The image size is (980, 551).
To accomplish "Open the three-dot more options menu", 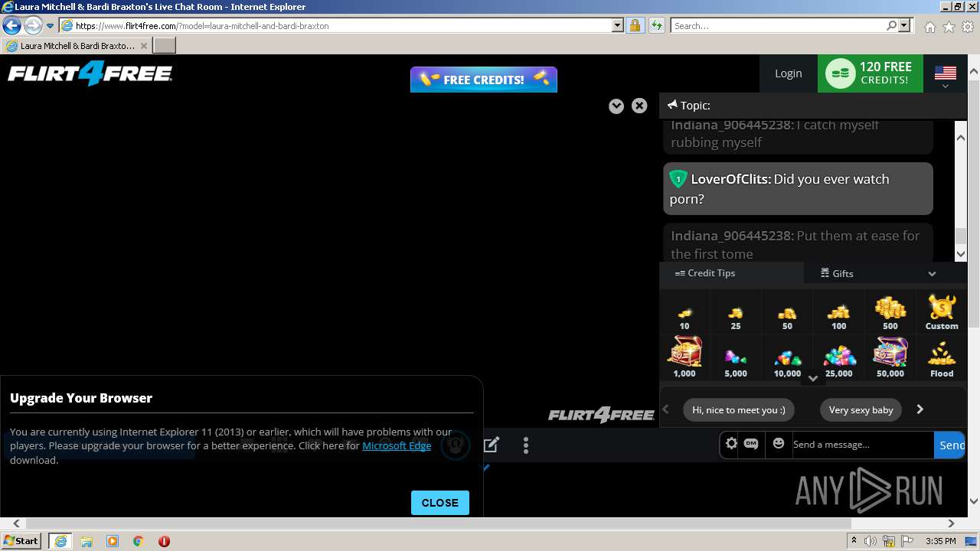I will [526, 445].
